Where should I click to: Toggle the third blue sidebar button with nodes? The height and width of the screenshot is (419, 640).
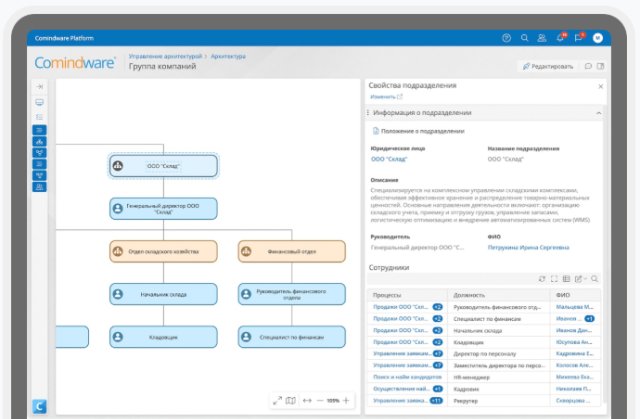pyautogui.click(x=40, y=153)
